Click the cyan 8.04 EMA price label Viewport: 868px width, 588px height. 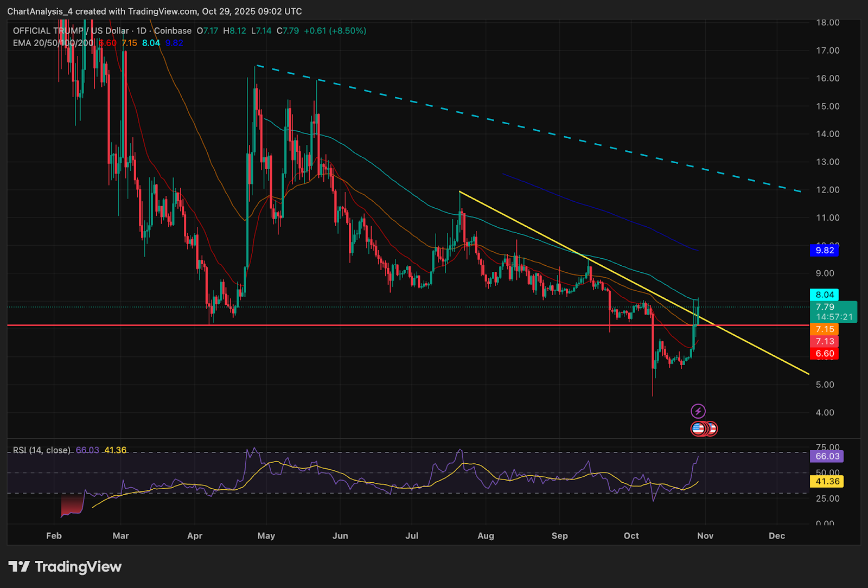[x=824, y=295]
